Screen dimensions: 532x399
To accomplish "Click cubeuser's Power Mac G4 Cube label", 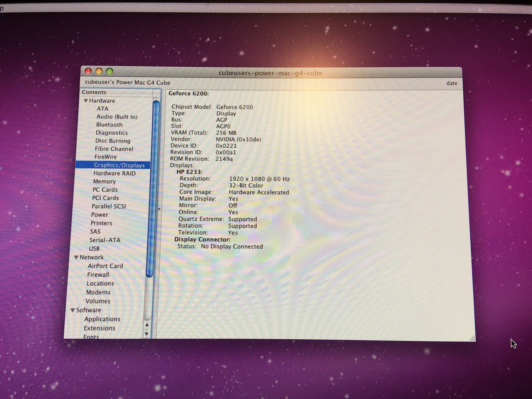I will (127, 82).
